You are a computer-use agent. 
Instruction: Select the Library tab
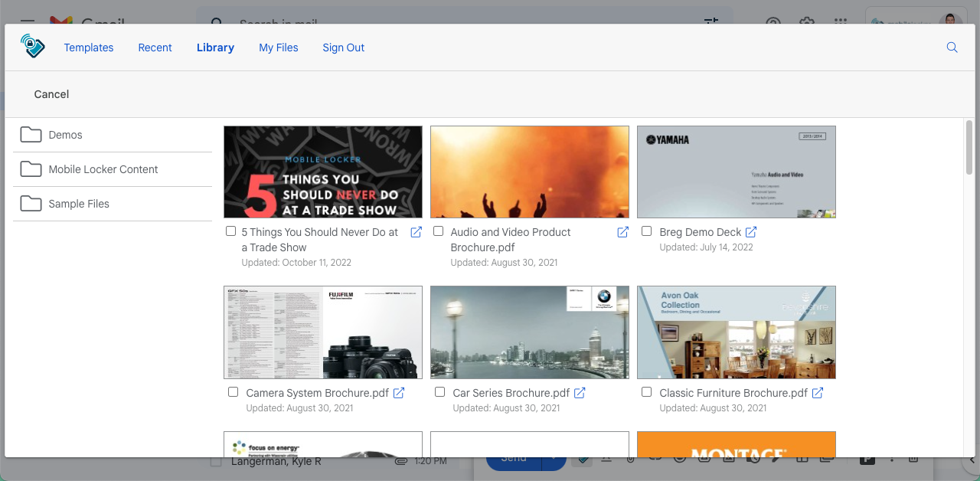click(x=215, y=47)
